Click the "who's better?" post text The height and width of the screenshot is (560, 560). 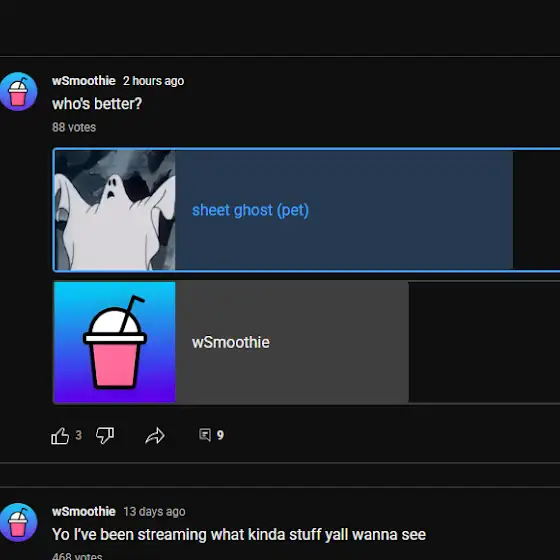pos(97,104)
